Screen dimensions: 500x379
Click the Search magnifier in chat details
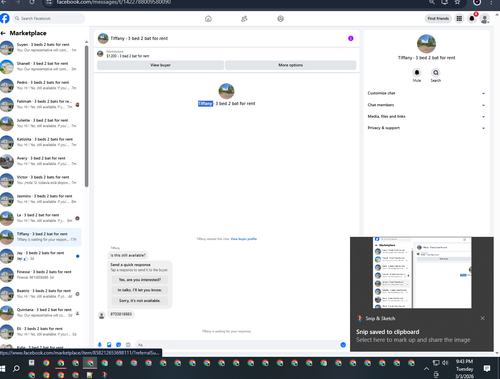pyautogui.click(x=436, y=72)
